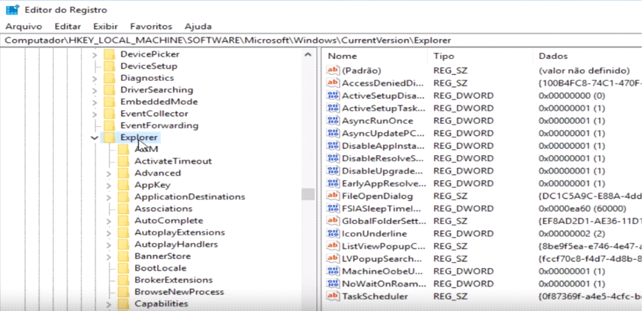The image size is (644, 311).
Task: Click the Registry Editor title bar icon
Action: (12, 9)
